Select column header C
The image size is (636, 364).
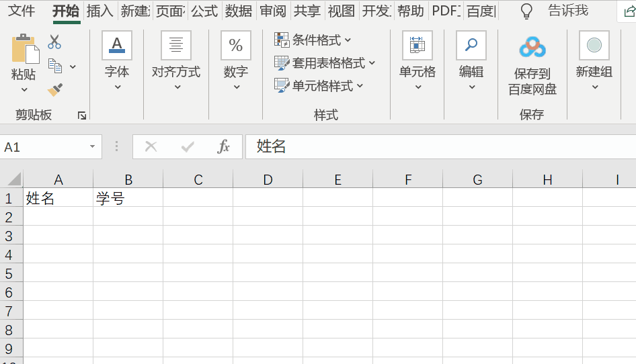[x=198, y=179]
